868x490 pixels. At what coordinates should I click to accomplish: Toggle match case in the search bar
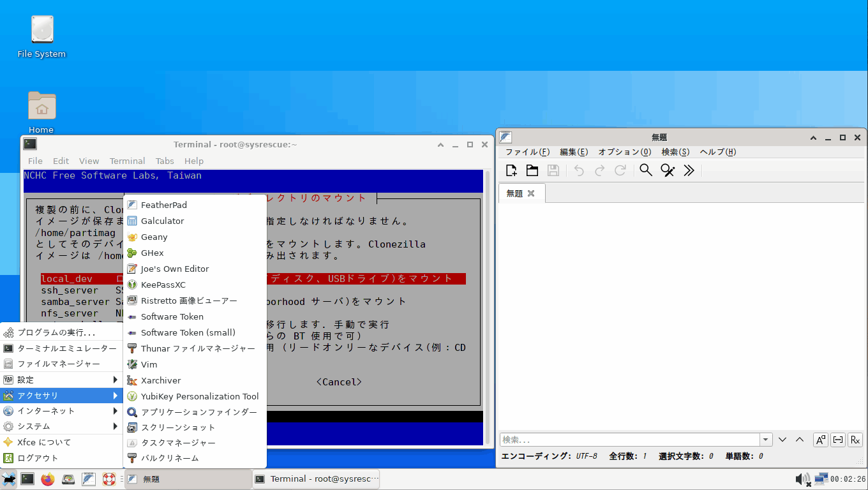pos(820,440)
